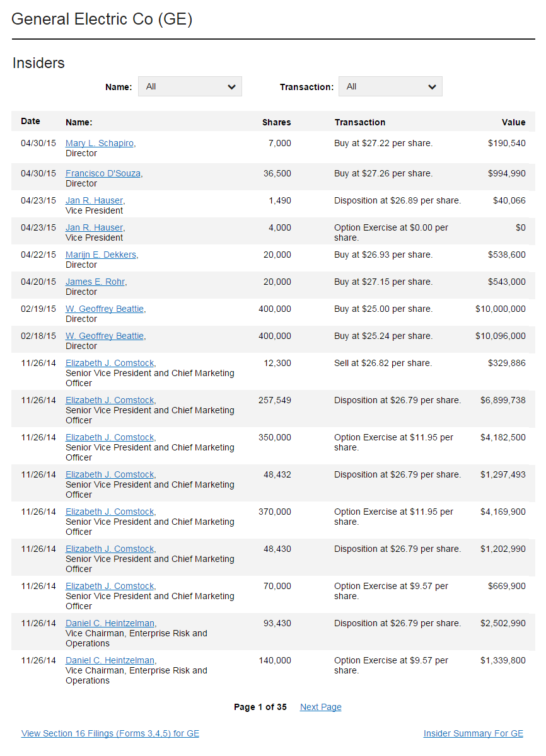Click the Date column header

(30, 122)
